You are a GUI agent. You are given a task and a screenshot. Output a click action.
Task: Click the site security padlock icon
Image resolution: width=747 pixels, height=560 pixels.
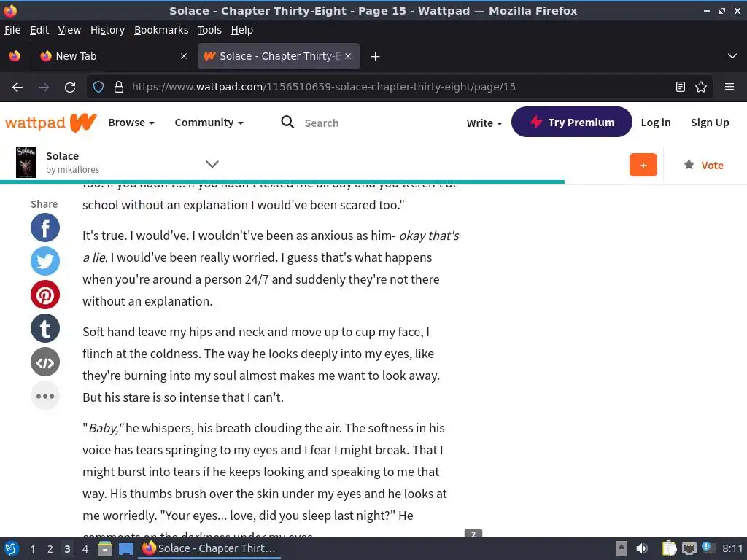[119, 87]
